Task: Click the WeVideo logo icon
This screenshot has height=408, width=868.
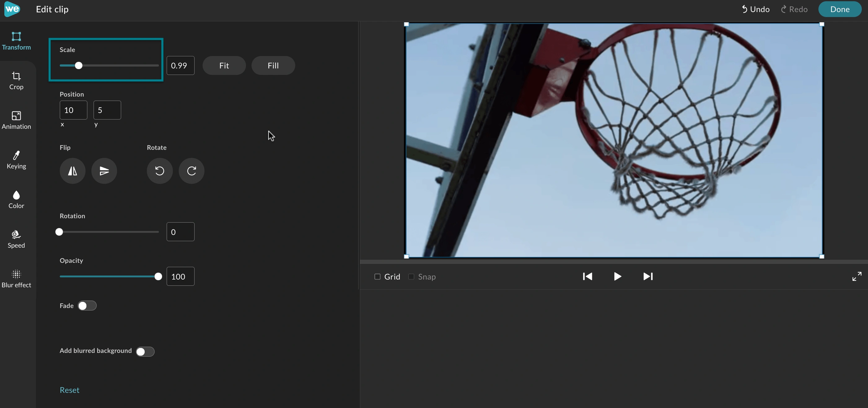Action: tap(12, 9)
